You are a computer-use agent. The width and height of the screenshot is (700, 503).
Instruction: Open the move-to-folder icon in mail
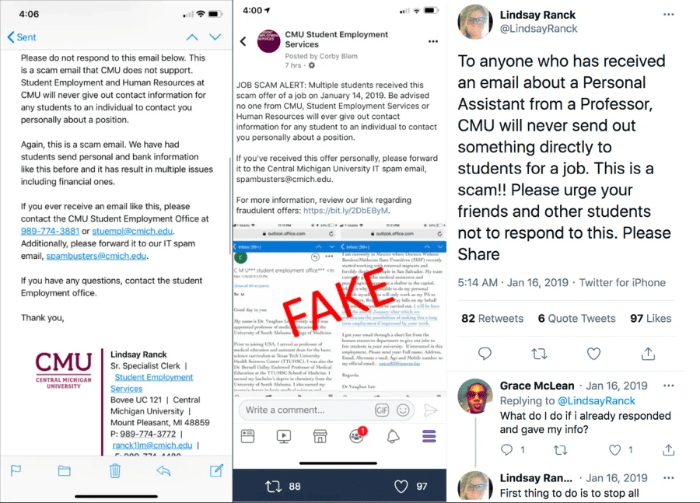click(64, 470)
